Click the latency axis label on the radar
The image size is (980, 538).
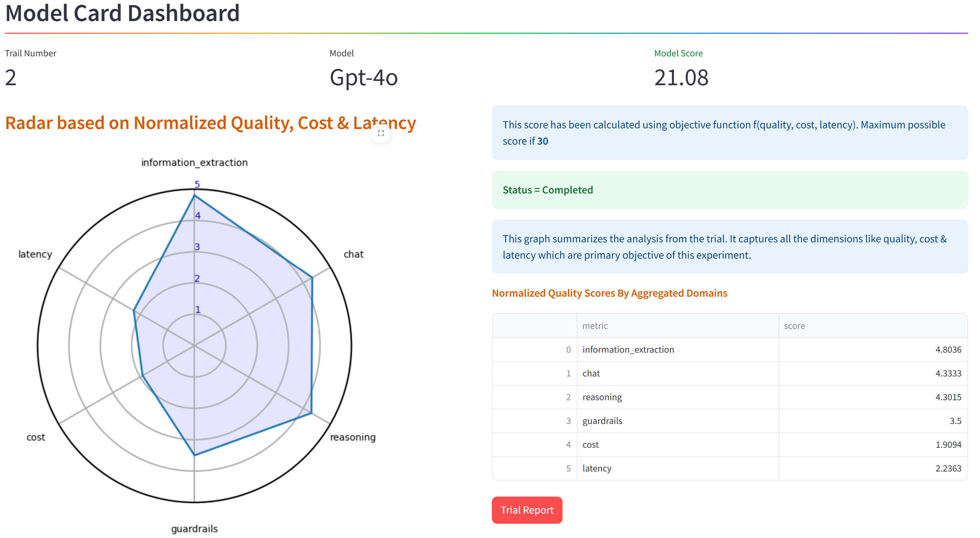click(35, 254)
